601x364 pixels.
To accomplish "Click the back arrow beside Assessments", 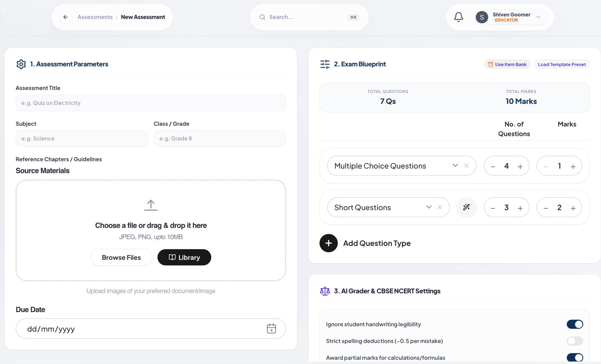I will pyautogui.click(x=65, y=17).
